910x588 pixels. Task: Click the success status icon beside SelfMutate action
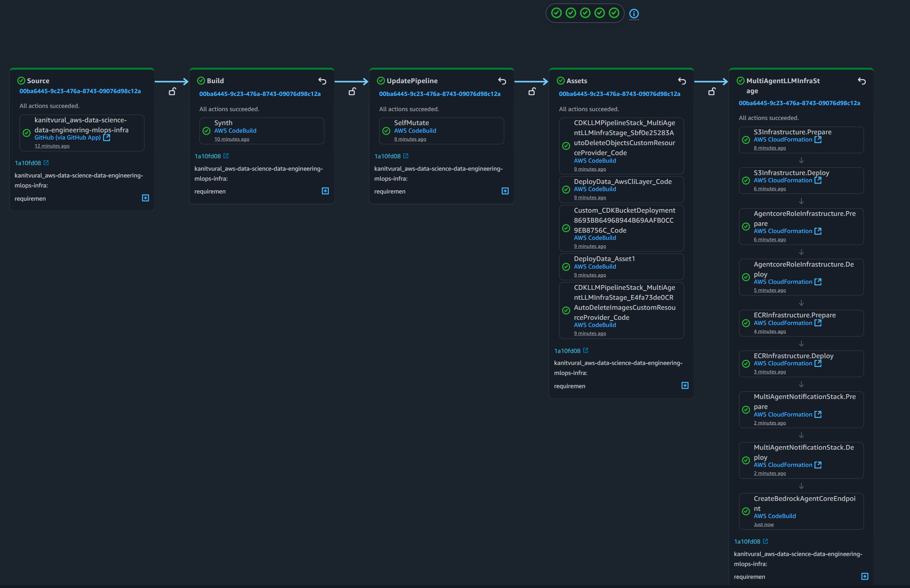tap(386, 131)
